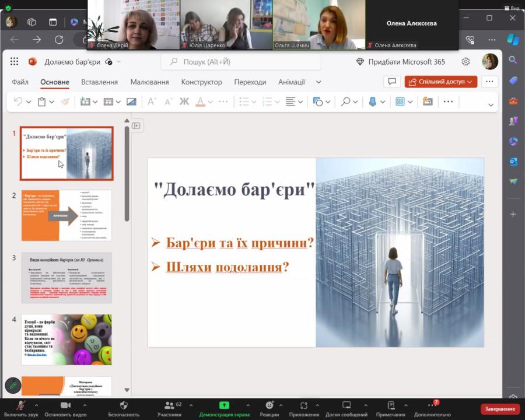Switch to the Анімації tab
The height and width of the screenshot is (420, 525).
coord(292,82)
